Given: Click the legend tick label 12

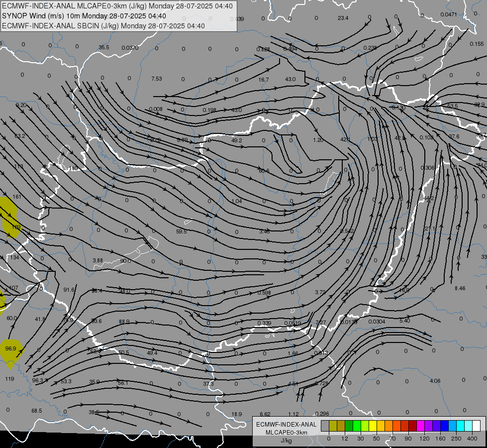Looking at the screenshot, I should (344, 439).
